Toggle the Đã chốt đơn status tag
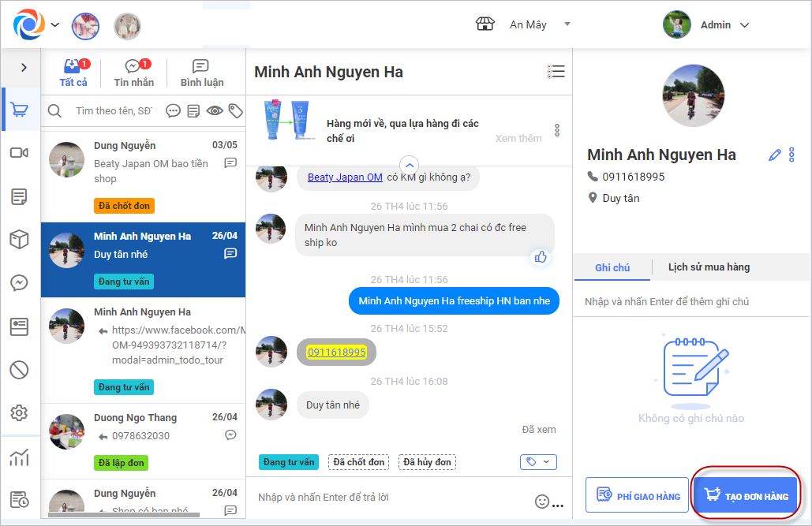 click(x=359, y=462)
